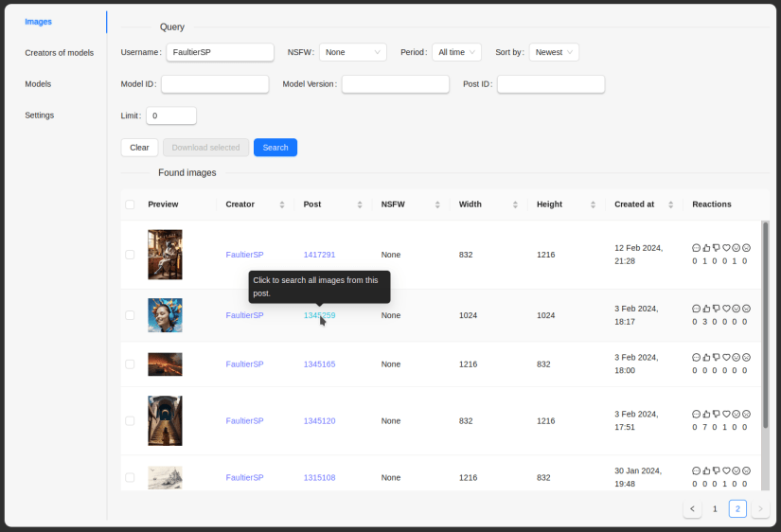Screen dimensions: 781x532
Task: Click the NSFW column sort icon
Action: click(x=436, y=204)
